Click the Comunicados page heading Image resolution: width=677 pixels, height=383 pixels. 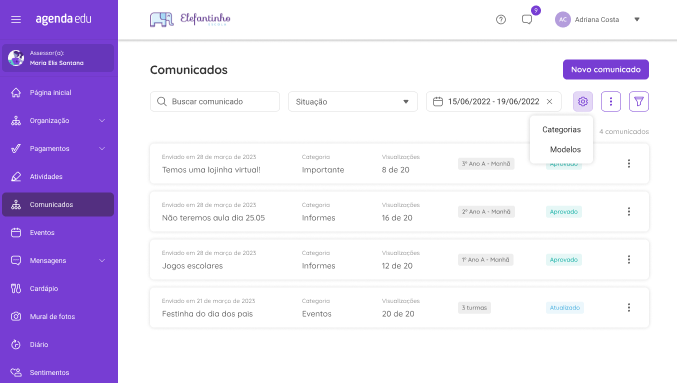tap(189, 70)
